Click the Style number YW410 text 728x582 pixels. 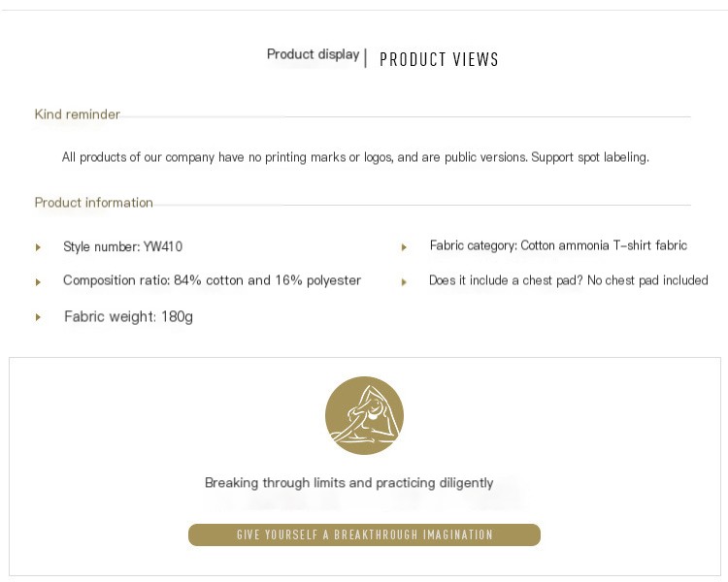point(123,246)
